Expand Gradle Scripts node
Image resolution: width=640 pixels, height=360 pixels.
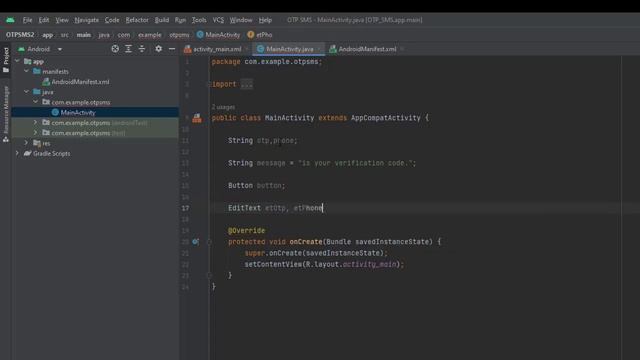[17, 153]
